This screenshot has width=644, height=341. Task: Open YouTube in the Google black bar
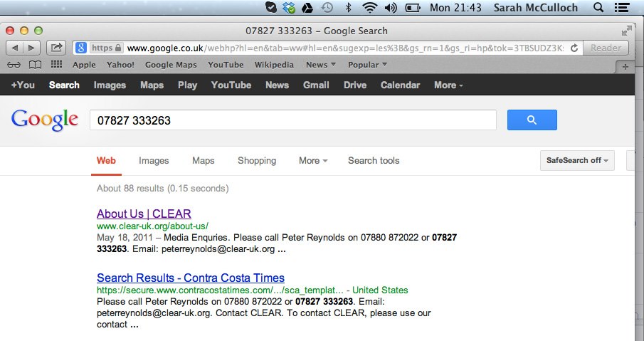click(x=231, y=85)
